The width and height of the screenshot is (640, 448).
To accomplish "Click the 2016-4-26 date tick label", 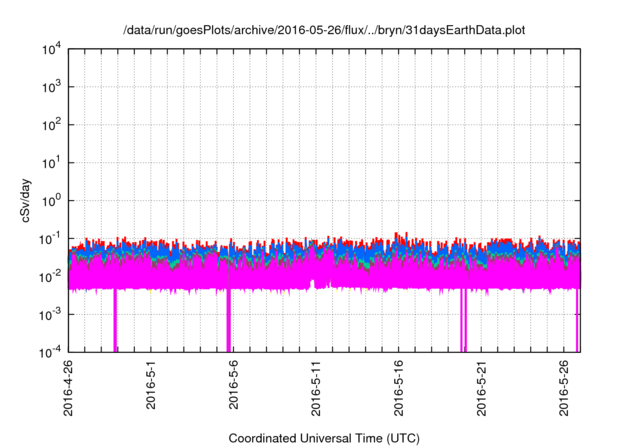I will point(68,388).
